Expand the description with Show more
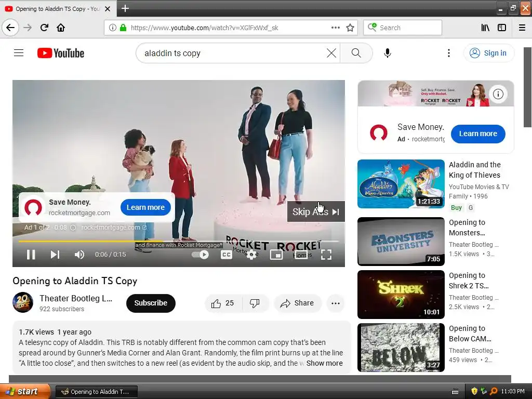The height and width of the screenshot is (399, 532). [x=324, y=363]
